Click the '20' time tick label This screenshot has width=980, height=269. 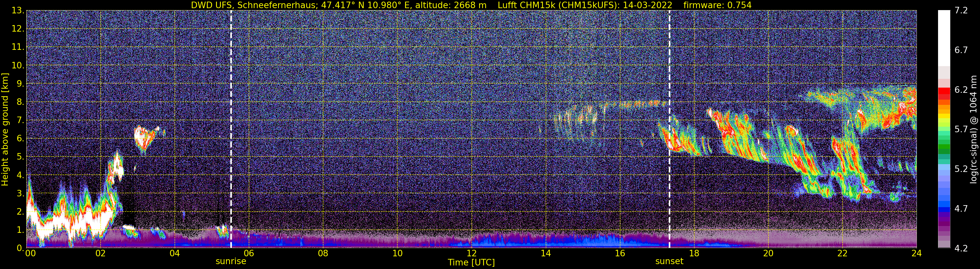(768, 253)
